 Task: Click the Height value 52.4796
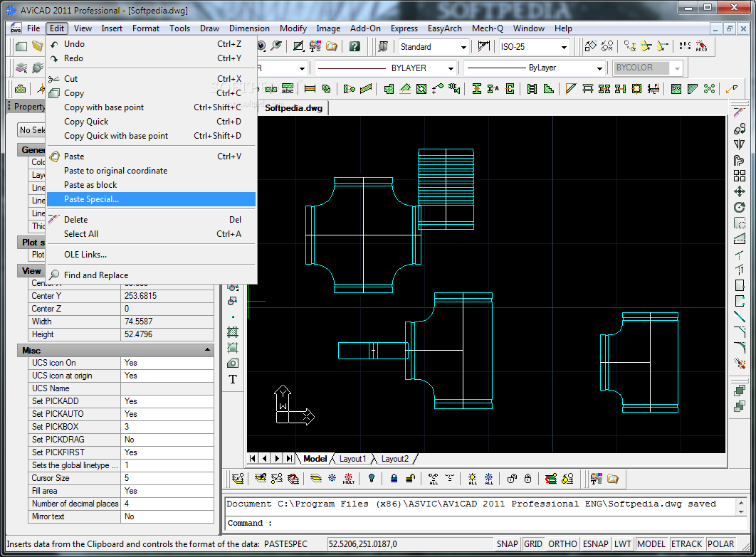point(167,334)
